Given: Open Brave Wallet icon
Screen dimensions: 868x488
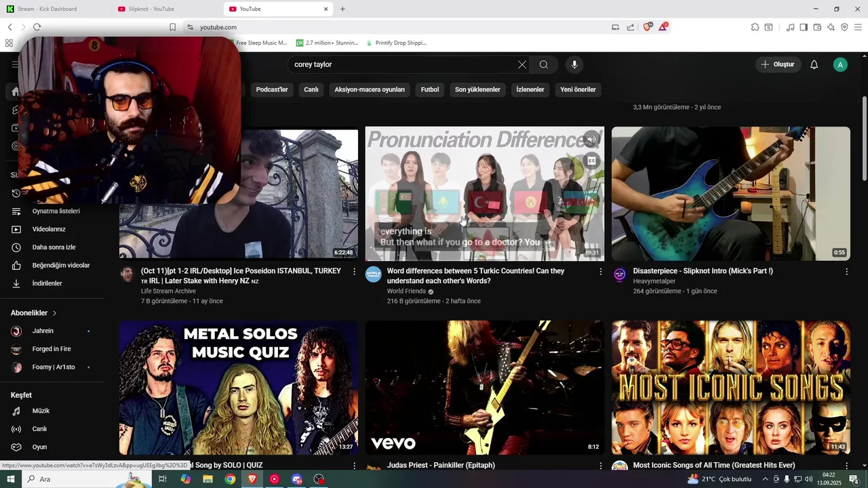Looking at the screenshot, I should pyautogui.click(x=817, y=27).
